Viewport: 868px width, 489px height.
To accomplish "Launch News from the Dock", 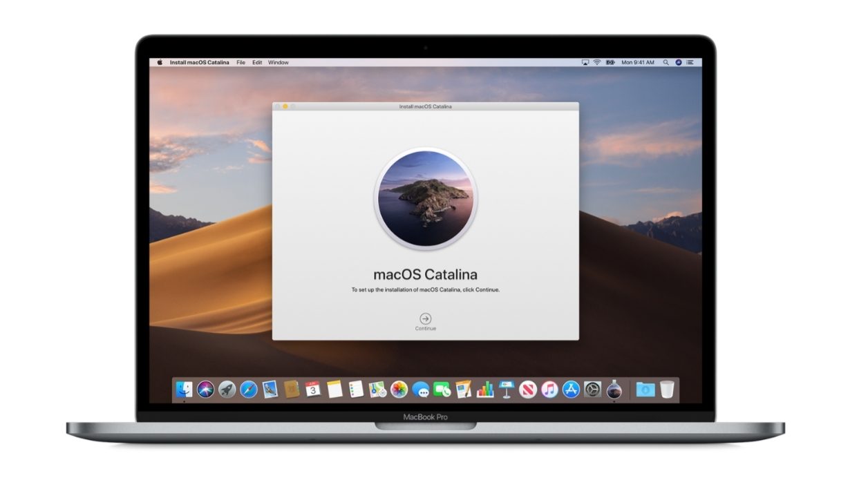I will tap(528, 390).
